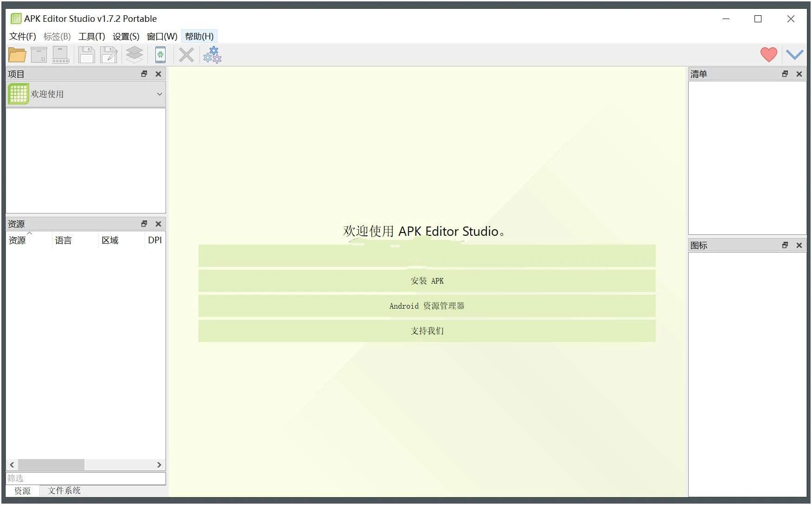The height and width of the screenshot is (505, 812).
Task: Open Android 资源管理器
Action: (x=427, y=306)
